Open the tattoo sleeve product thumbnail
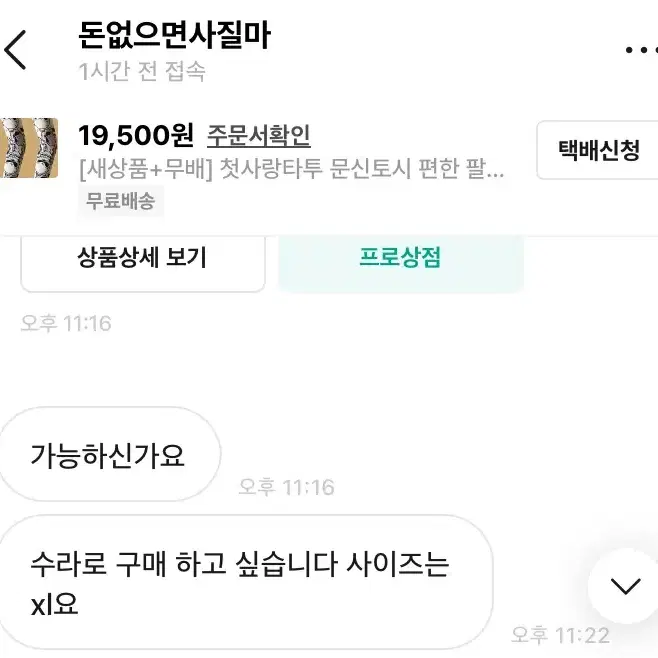Viewport: 658px width, 658px height. point(29,148)
